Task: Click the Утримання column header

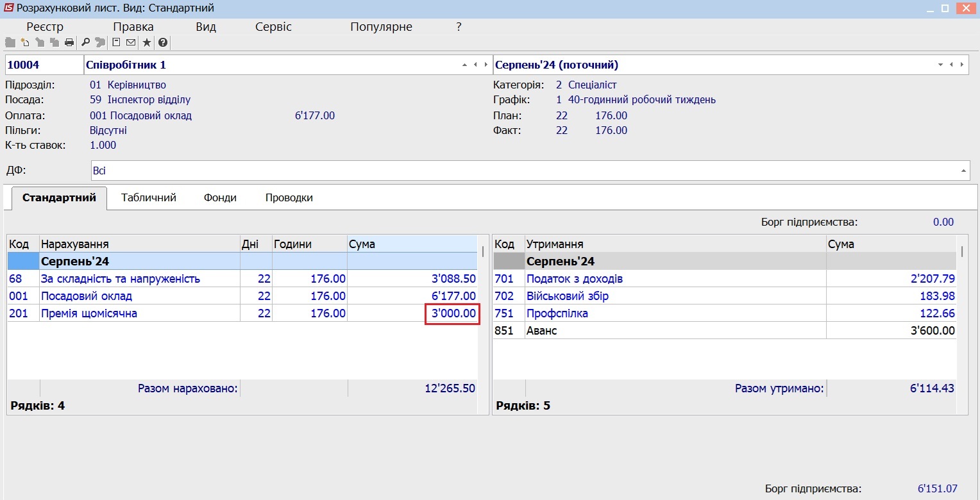Action: point(675,244)
